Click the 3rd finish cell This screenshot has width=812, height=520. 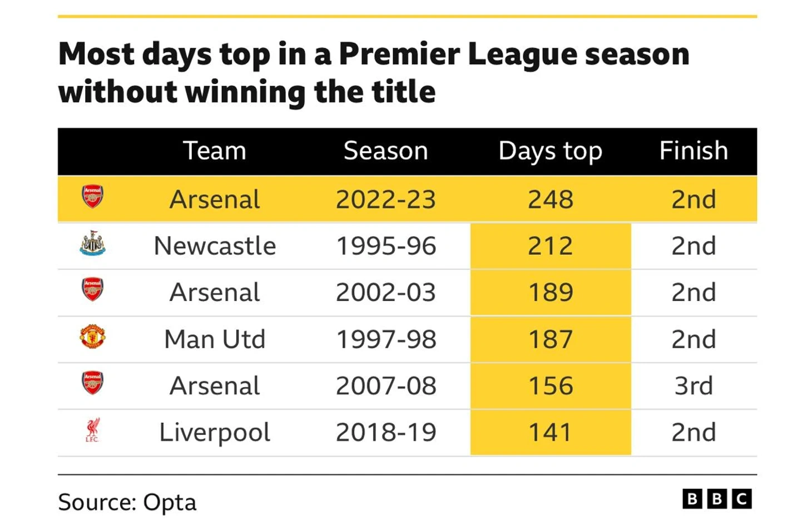click(x=694, y=386)
